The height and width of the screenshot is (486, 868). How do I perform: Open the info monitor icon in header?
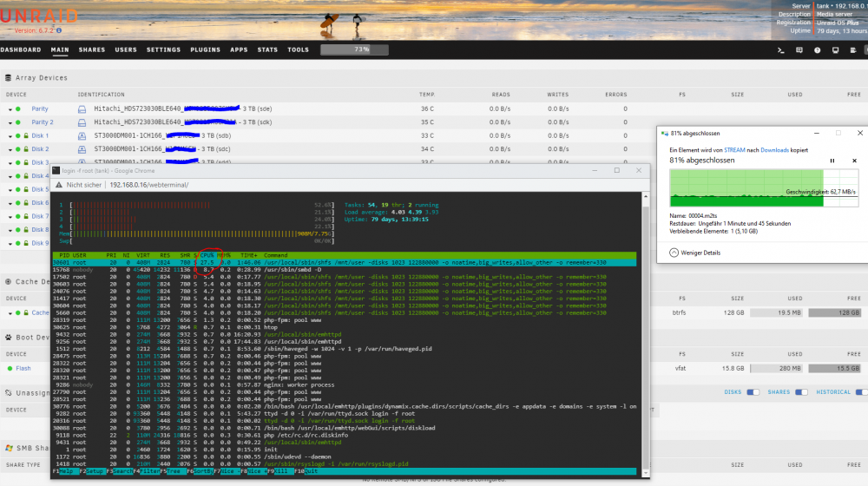pyautogui.click(x=835, y=49)
